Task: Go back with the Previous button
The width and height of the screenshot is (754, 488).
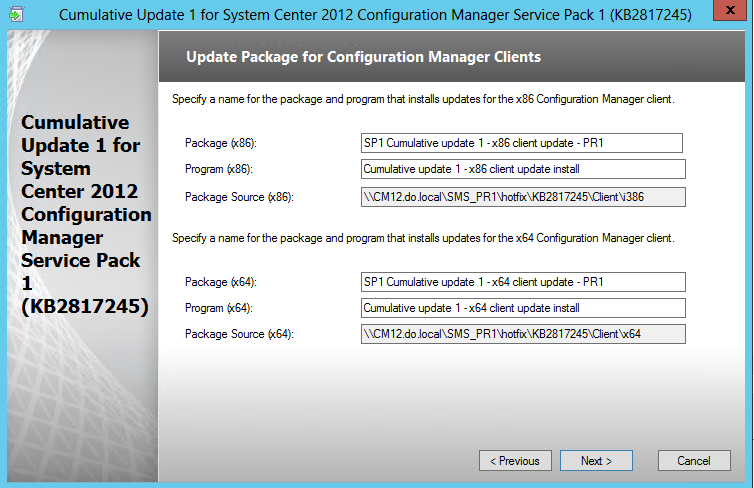Action: [515, 461]
